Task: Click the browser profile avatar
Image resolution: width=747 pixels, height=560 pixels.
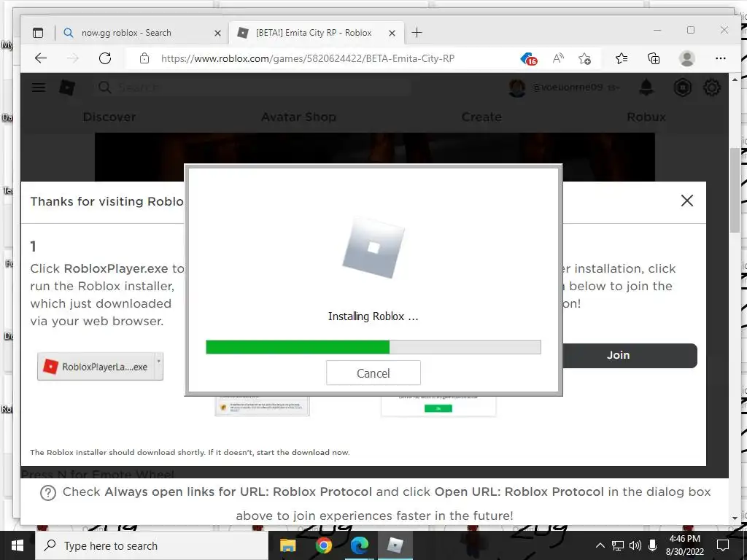Action: (x=687, y=58)
